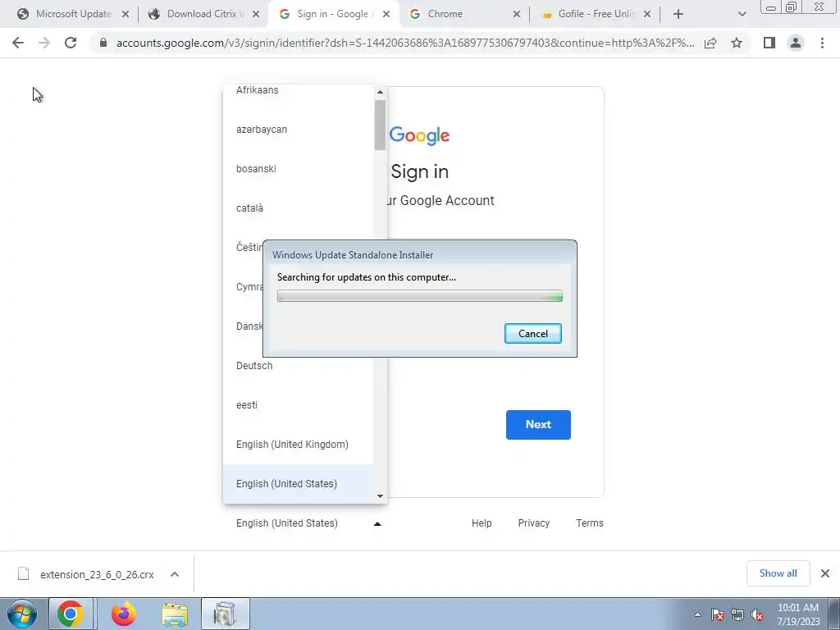Click Chrome icon in taskbar
This screenshot has height=630, width=840.
[71, 614]
